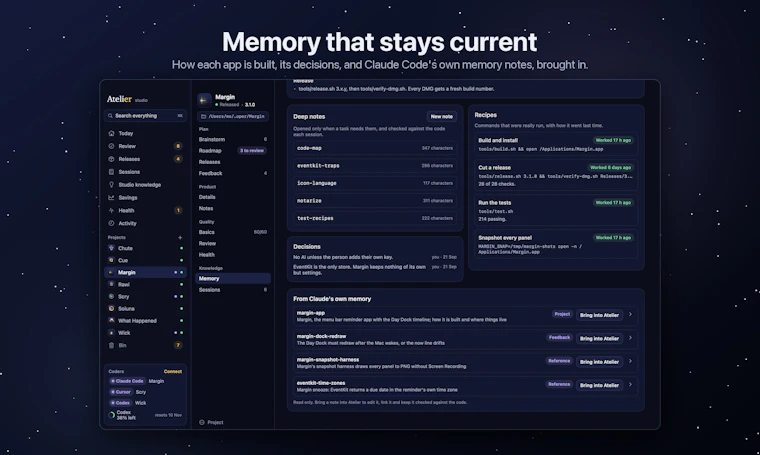Expand the eventkit-time-zones memory chevron
Viewport: 760px width, 455px height.
(630, 384)
